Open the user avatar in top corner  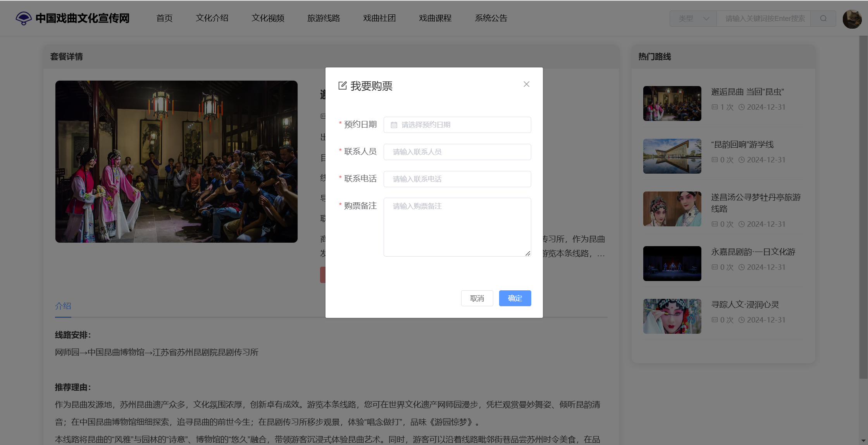click(852, 19)
